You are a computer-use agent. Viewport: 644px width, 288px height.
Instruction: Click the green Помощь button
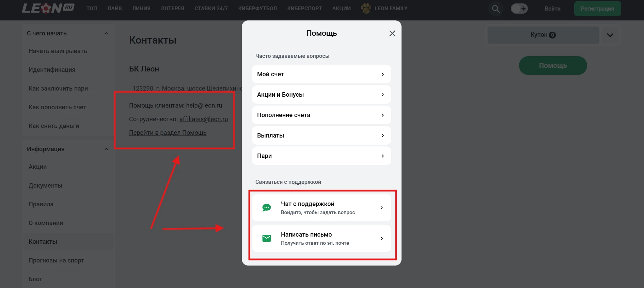pyautogui.click(x=553, y=65)
